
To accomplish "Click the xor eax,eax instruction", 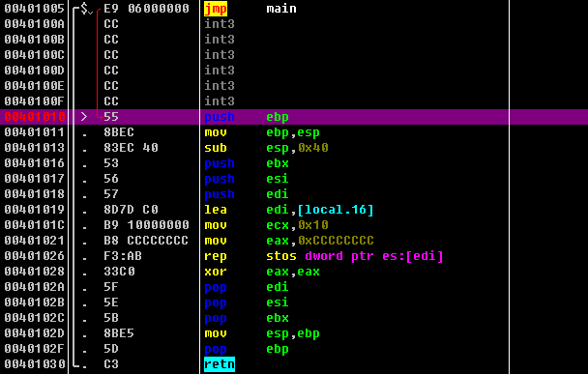I will click(x=262, y=272).
